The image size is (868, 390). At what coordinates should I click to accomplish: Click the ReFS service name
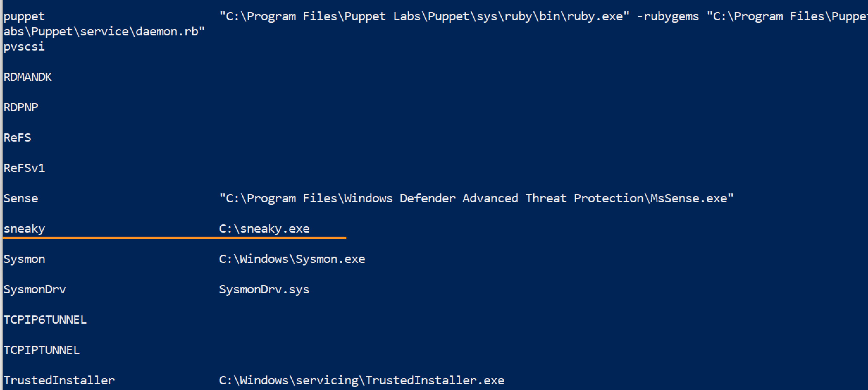[17, 138]
